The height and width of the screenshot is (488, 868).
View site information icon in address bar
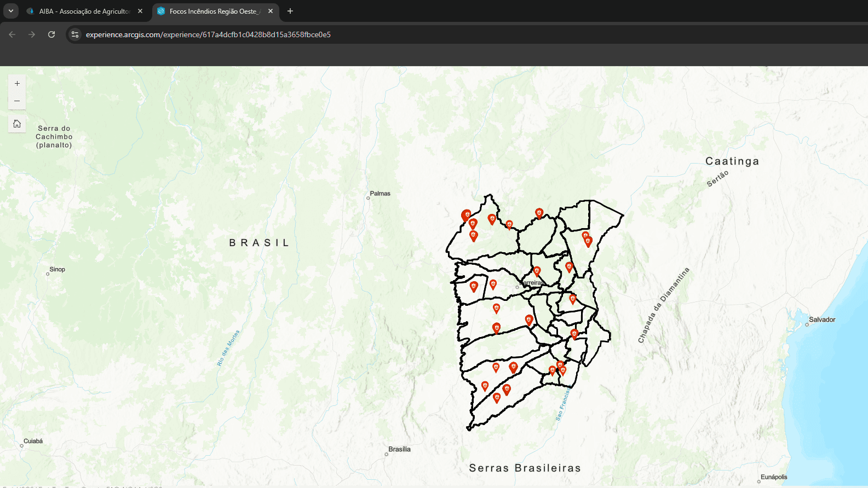tap(75, 34)
